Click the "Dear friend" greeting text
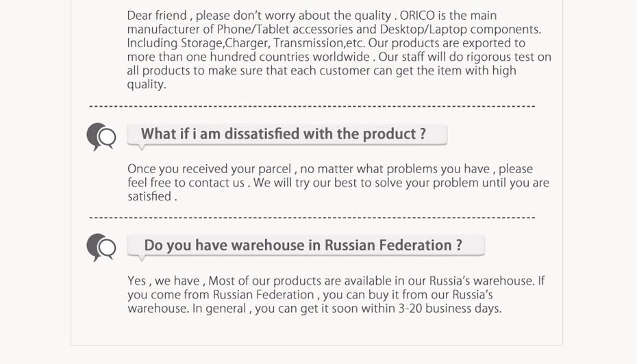637x364 pixels. tap(156, 16)
